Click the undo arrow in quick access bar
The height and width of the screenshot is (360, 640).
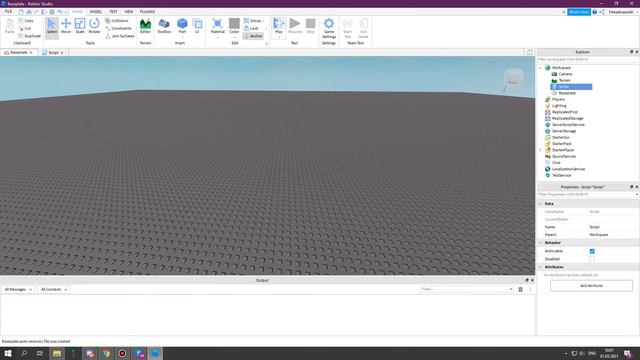point(60,12)
